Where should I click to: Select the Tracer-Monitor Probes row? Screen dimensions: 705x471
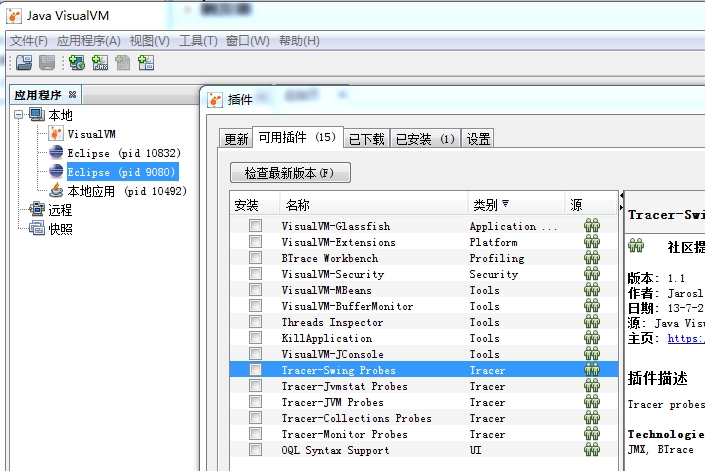pyautogui.click(x=424, y=434)
